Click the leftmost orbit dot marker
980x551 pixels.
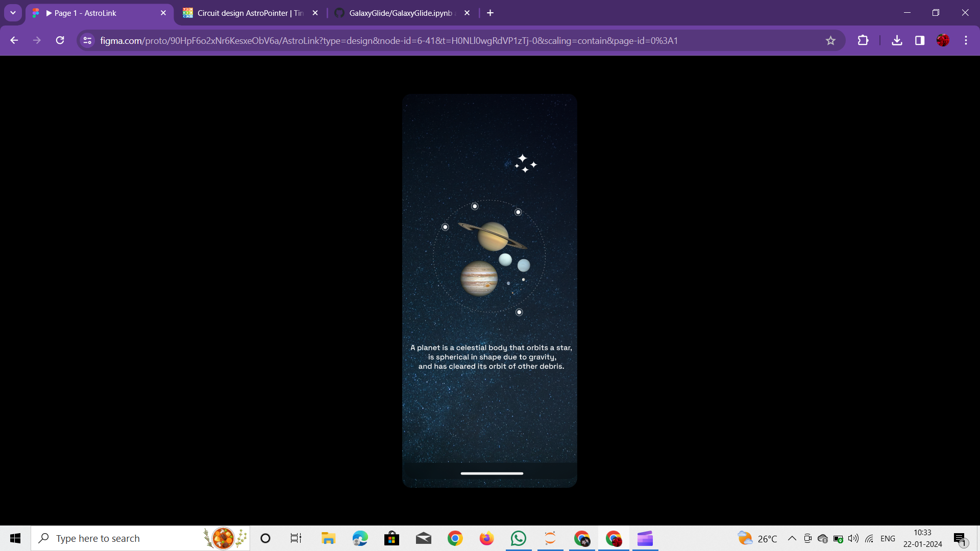pyautogui.click(x=445, y=227)
